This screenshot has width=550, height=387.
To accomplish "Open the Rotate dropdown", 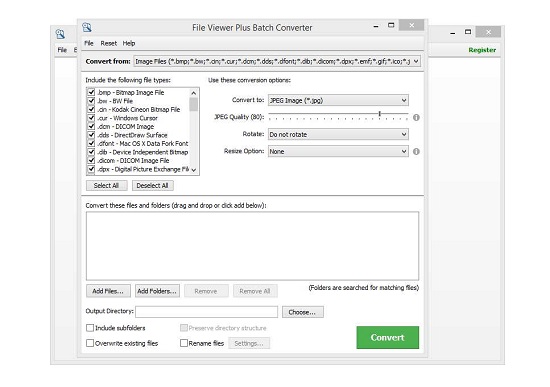I will (338, 134).
